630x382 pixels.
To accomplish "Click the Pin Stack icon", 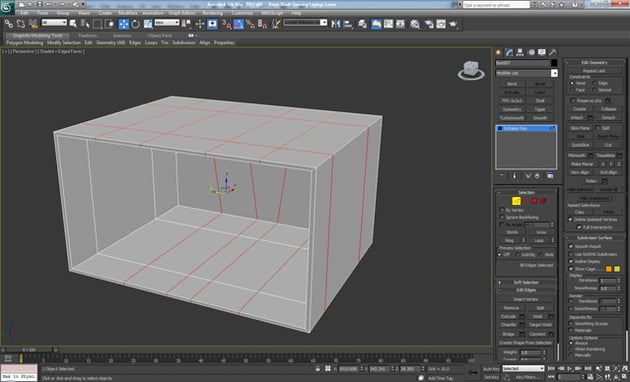I will click(502, 176).
